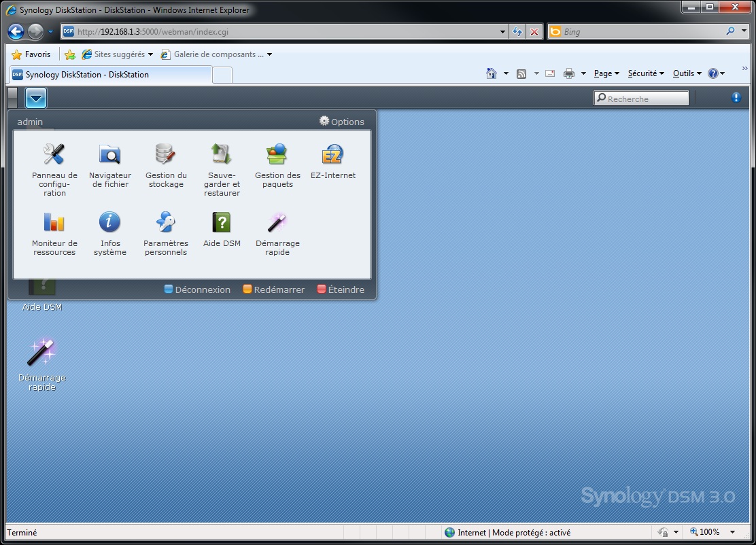Image resolution: width=756 pixels, height=545 pixels.
Task: Click the Bing search magnifier icon
Action: [731, 31]
